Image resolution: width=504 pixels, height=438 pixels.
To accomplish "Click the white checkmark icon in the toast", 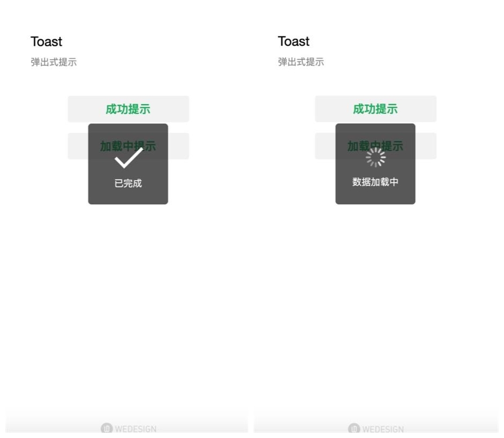I will pos(129,158).
